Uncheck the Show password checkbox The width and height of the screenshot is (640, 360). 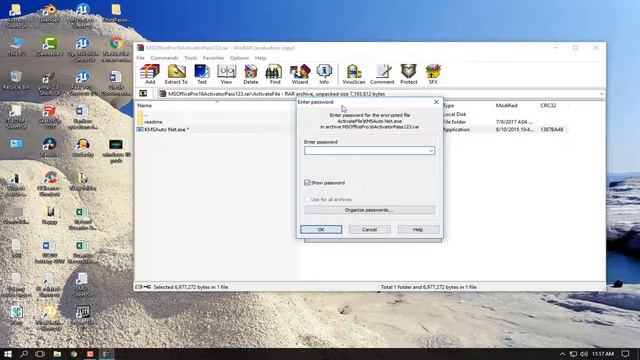[307, 182]
